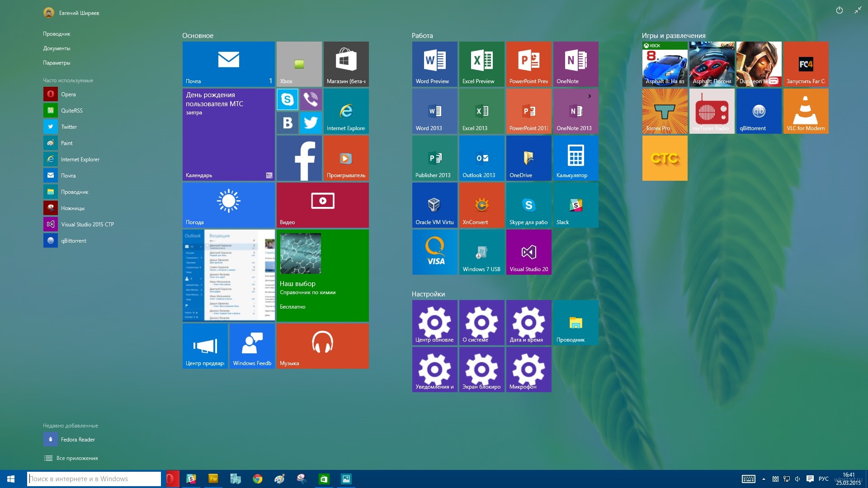Viewport: 868px width, 488px height.
Task: Click the Основное group title
Action: click(198, 35)
